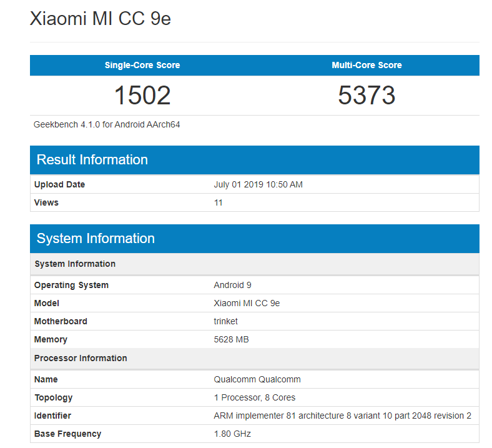Click the Android 9 value
Screen dimensions: 492x448
click(232, 285)
